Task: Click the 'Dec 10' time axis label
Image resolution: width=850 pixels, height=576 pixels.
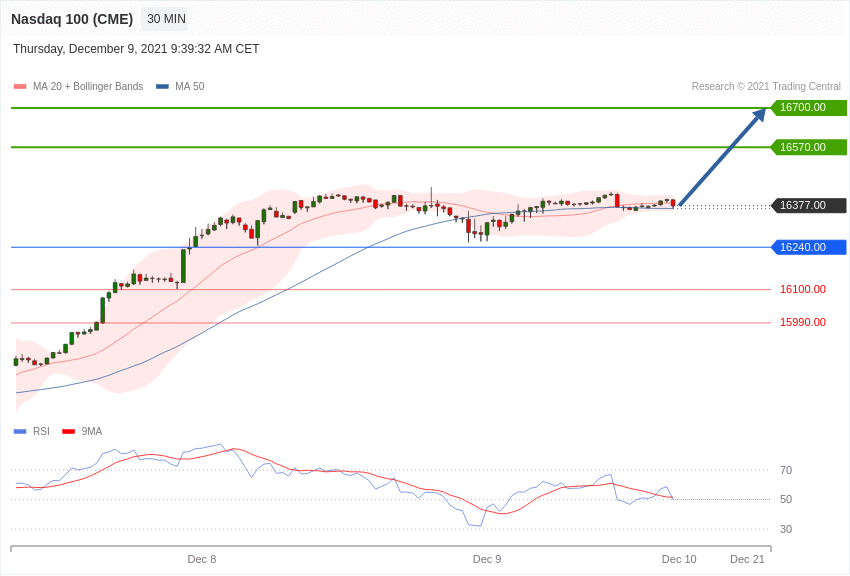Action: (x=679, y=559)
